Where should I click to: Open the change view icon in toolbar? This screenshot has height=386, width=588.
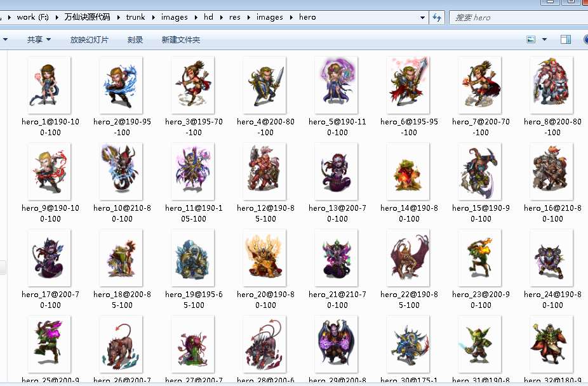coord(531,40)
